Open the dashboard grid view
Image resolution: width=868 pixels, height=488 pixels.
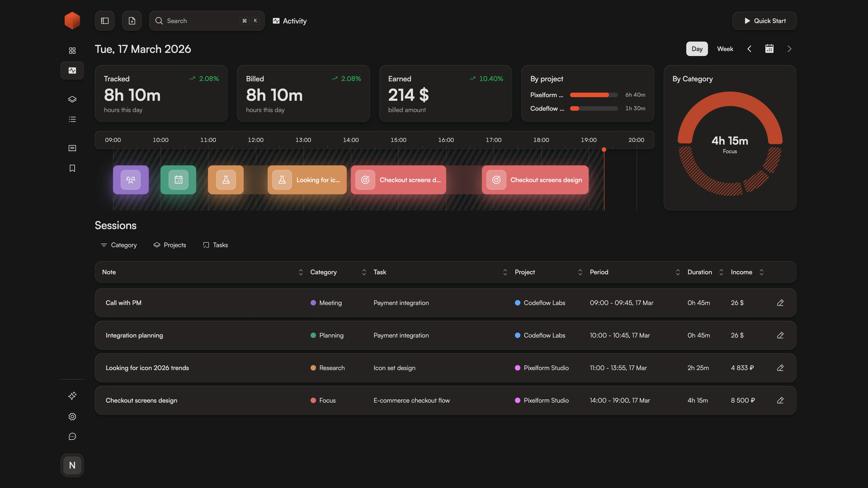pos(72,50)
